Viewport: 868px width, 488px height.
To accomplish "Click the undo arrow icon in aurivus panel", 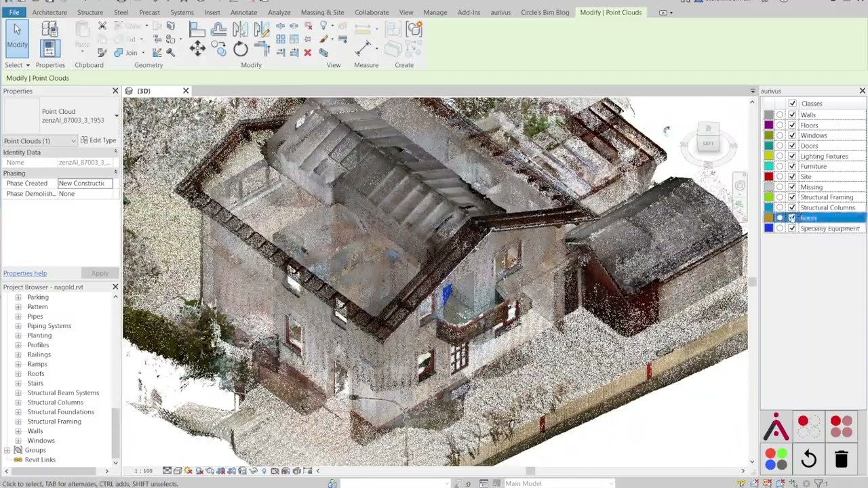I will click(808, 459).
